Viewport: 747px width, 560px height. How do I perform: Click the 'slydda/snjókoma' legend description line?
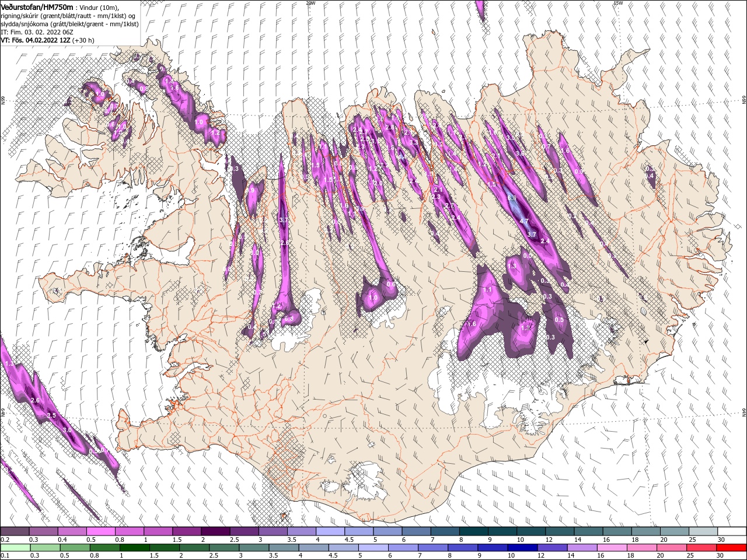tap(69, 24)
